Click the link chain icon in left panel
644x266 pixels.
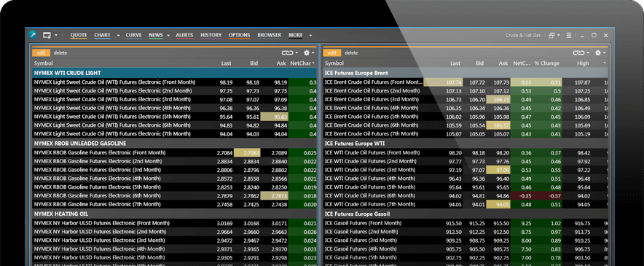click(x=287, y=52)
